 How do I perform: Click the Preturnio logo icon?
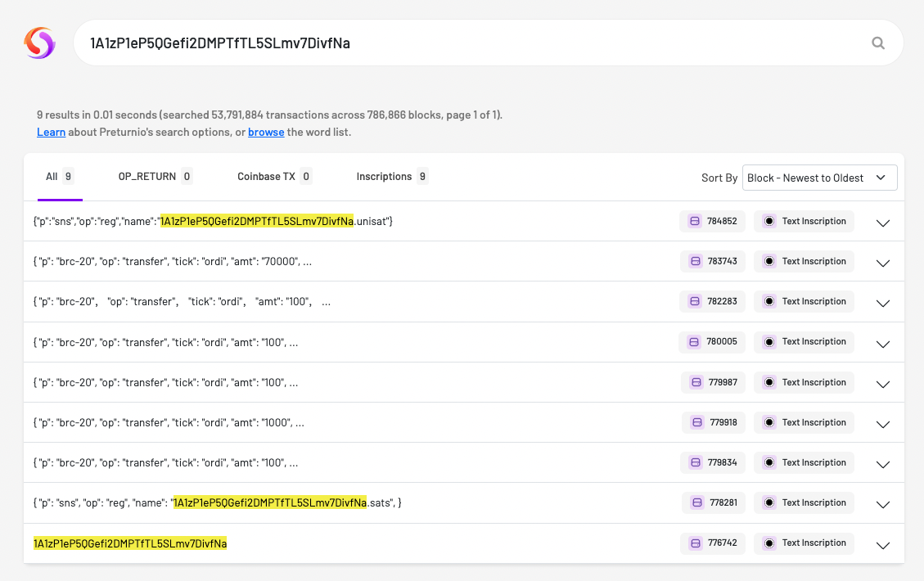39,43
